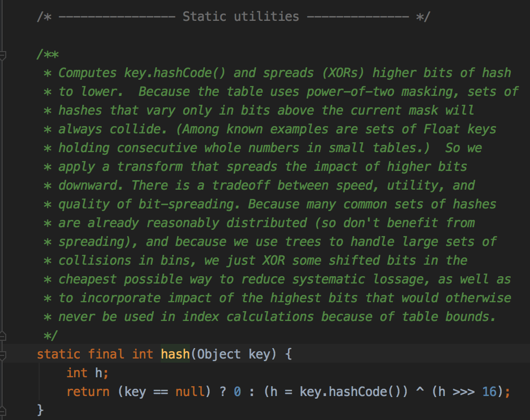Click the return keyword in the method body
530x420 pixels.
[x=88, y=392]
